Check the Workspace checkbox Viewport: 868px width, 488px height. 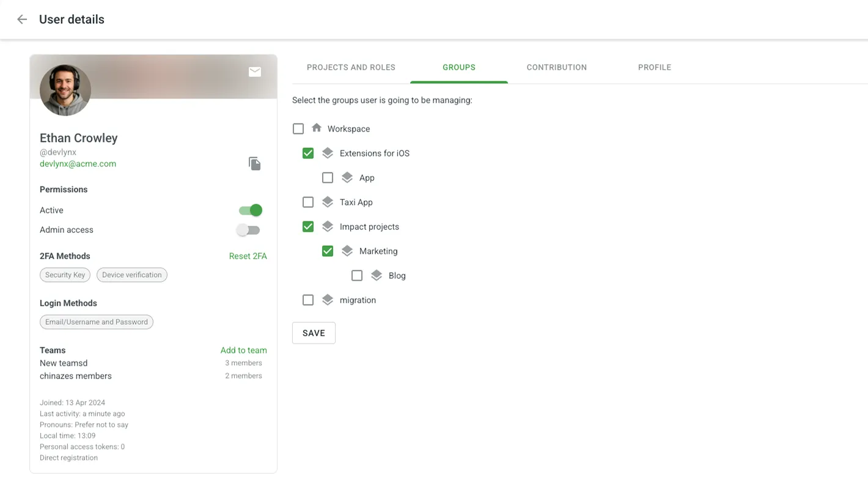[298, 128]
